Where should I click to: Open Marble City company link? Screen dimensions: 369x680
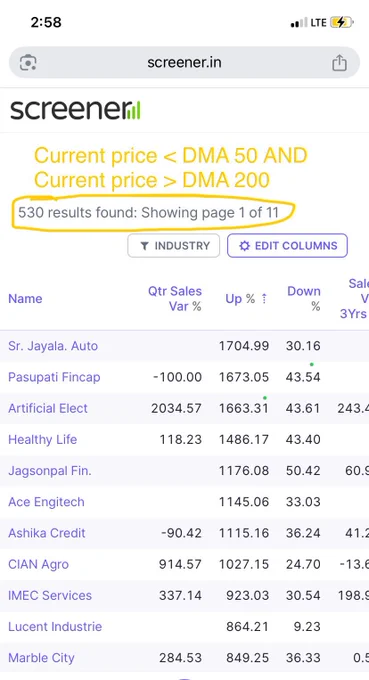coord(41,658)
